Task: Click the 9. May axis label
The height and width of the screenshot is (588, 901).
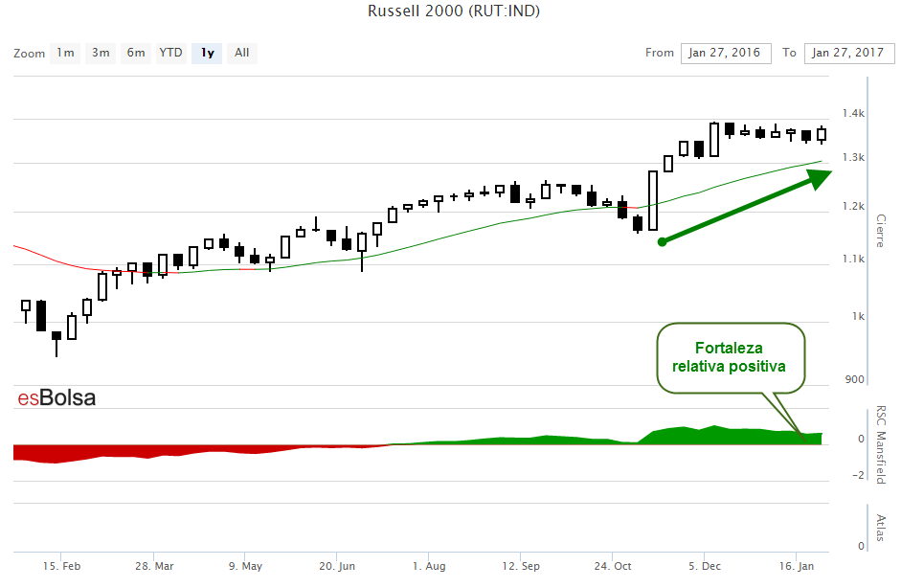Action: (245, 566)
